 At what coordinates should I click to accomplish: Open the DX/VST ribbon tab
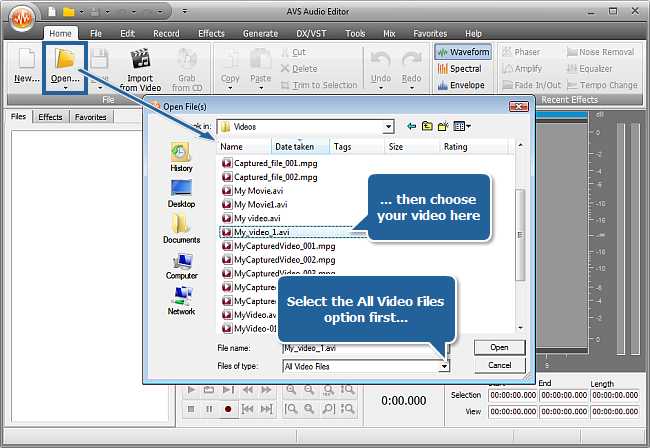[311, 34]
